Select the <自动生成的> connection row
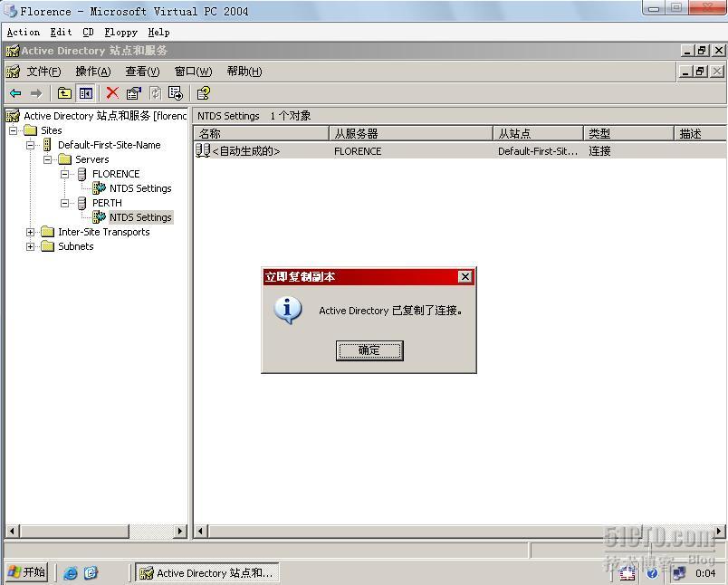Viewport: 728px width, 585px height. click(460, 151)
